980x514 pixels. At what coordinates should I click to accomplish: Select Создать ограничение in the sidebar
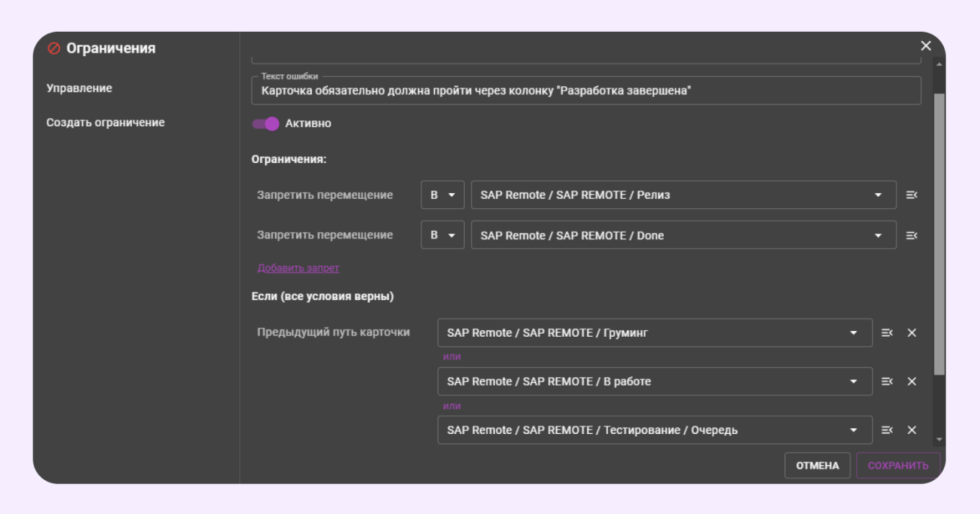click(x=105, y=123)
